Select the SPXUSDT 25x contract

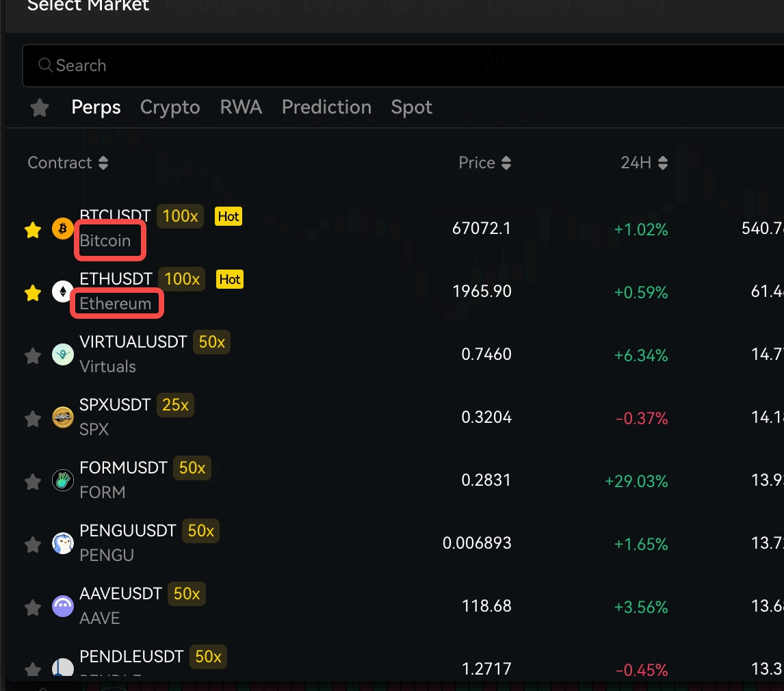coord(115,405)
